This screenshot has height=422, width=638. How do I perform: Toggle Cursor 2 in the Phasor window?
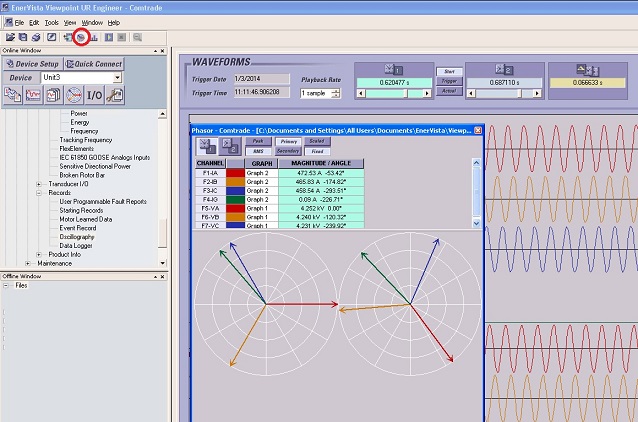point(230,146)
